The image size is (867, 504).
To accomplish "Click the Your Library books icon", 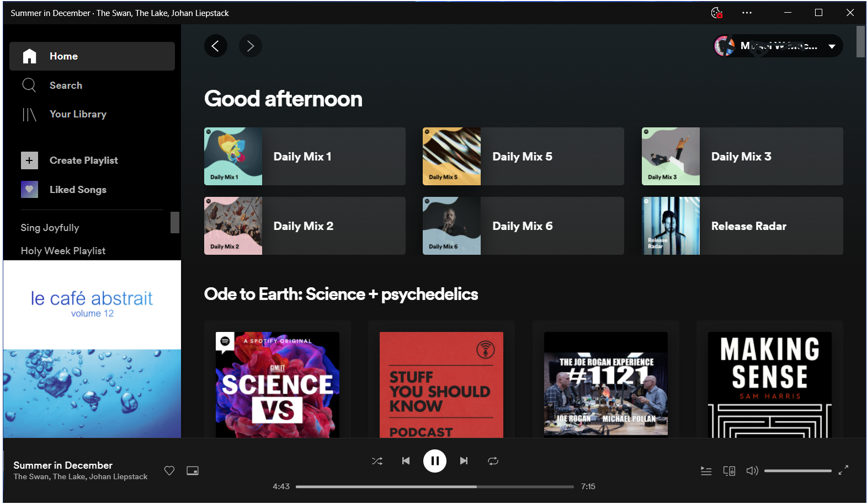I will click(x=29, y=114).
